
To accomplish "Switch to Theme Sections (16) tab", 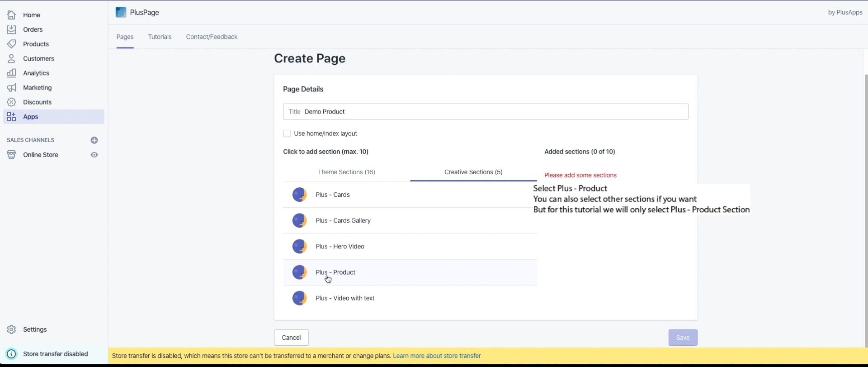I will [x=346, y=172].
